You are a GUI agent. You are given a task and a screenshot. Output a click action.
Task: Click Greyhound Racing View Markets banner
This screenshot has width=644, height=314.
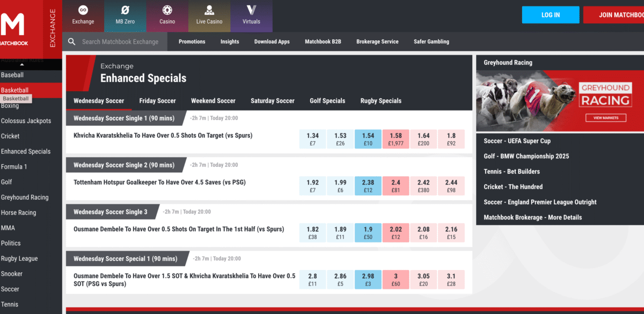[x=605, y=118]
